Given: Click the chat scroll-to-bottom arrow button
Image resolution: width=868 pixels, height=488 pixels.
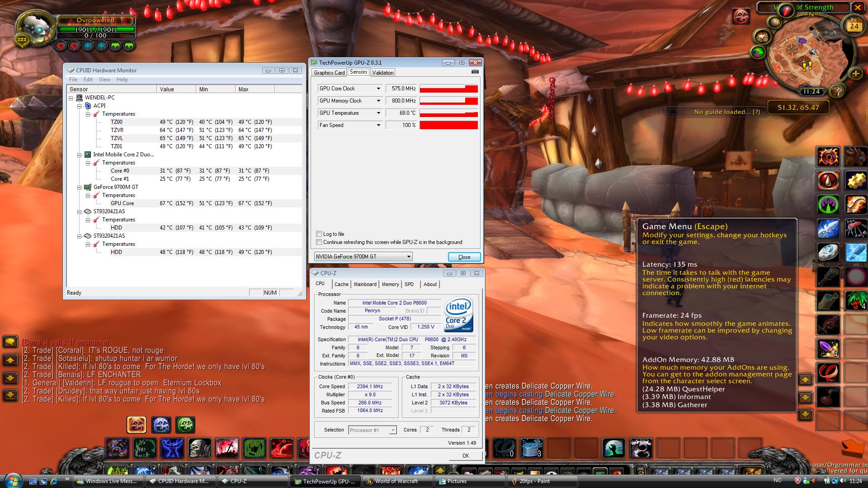Looking at the screenshot, I should (10, 396).
